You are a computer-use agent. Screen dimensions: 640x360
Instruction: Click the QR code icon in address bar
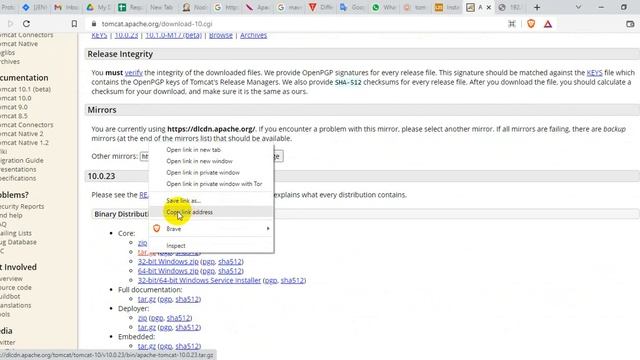point(512,24)
